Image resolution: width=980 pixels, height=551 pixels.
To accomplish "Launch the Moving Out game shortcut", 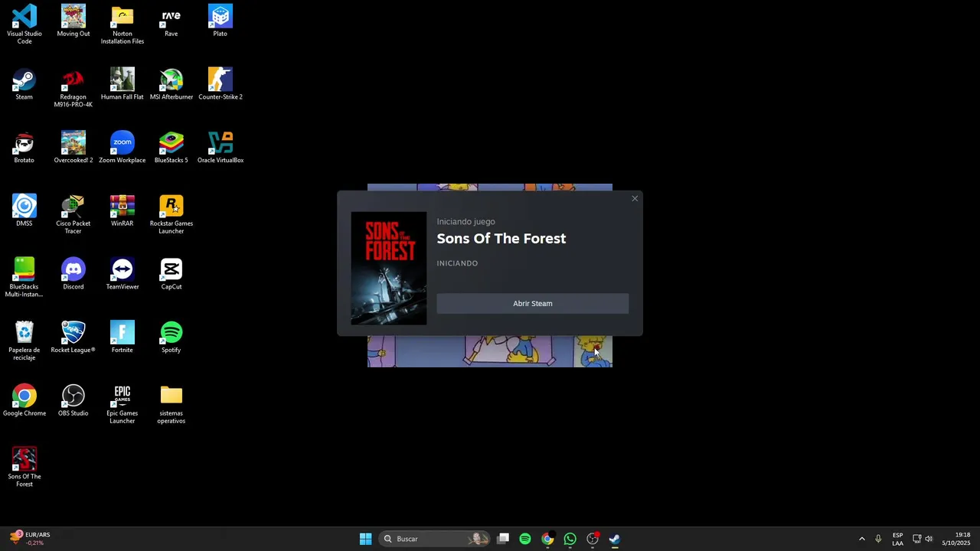I will click(73, 21).
